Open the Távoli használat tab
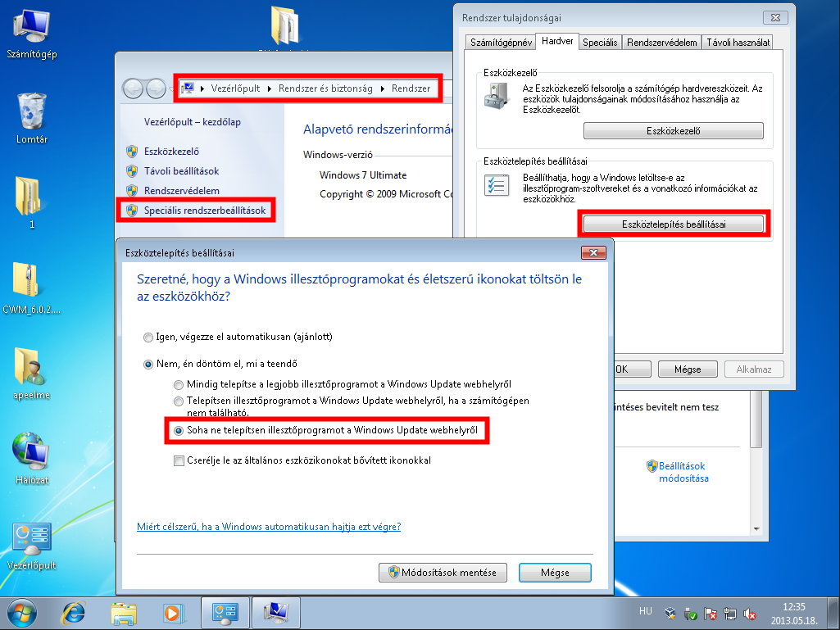The height and width of the screenshot is (630, 840). point(738,43)
